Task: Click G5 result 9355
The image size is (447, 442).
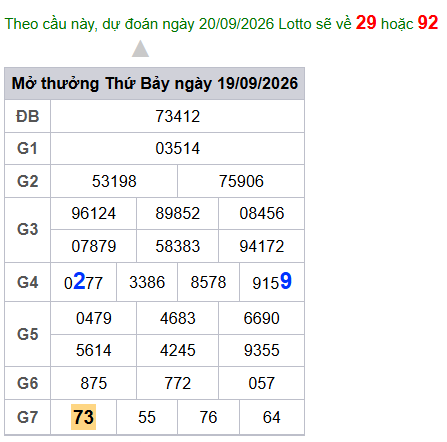Action: (x=262, y=350)
